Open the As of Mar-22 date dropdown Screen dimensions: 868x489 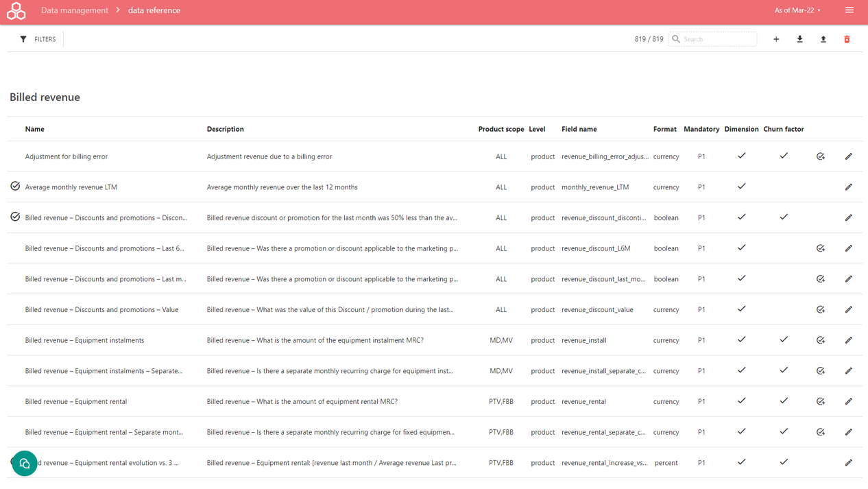[797, 10]
